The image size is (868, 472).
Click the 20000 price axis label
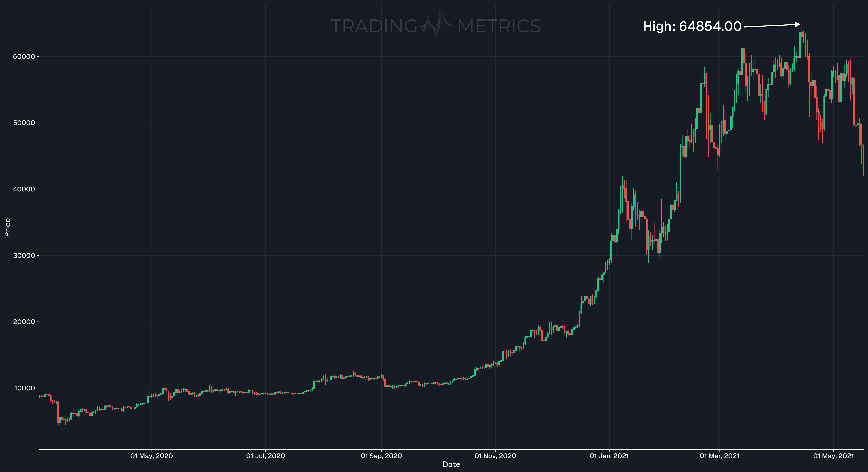[x=24, y=322]
